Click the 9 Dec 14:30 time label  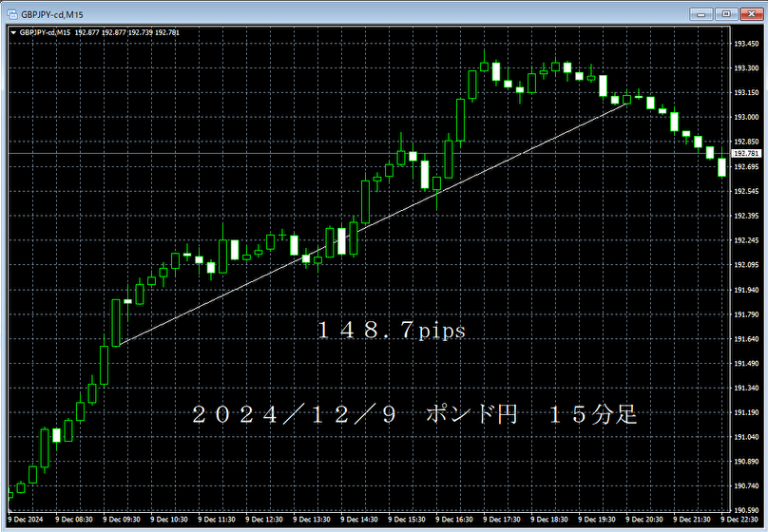359,520
